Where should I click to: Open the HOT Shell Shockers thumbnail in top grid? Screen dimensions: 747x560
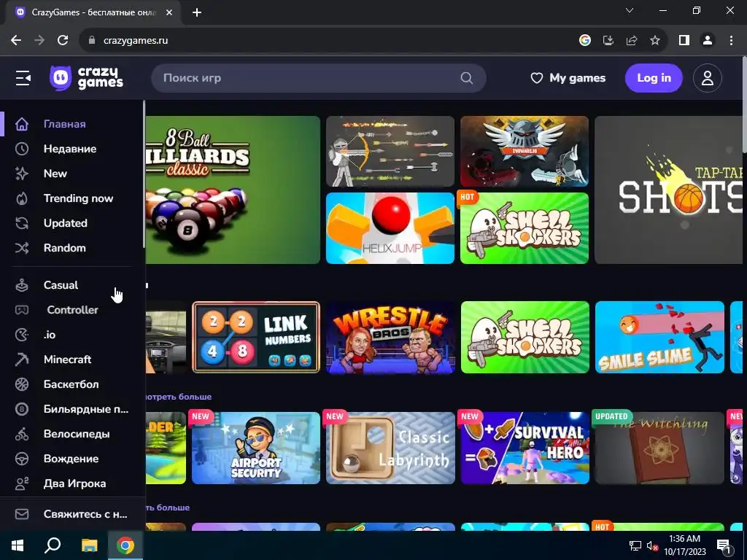pos(525,228)
